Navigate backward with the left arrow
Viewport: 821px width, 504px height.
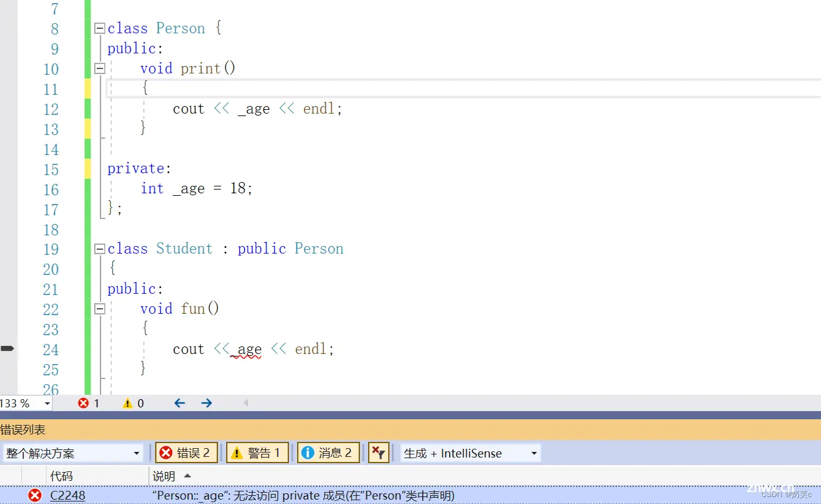[x=180, y=403]
